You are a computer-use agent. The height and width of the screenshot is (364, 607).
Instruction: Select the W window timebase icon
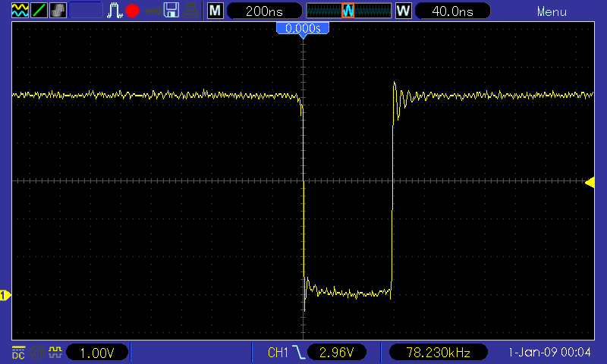[x=403, y=11]
